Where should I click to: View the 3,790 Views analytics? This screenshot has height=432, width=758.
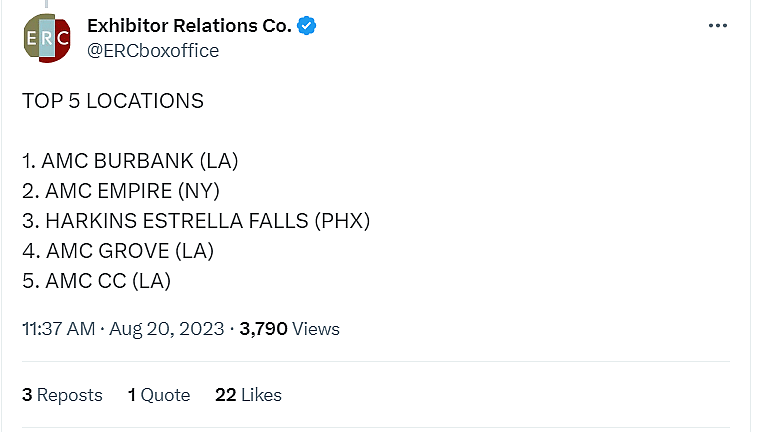coord(290,328)
